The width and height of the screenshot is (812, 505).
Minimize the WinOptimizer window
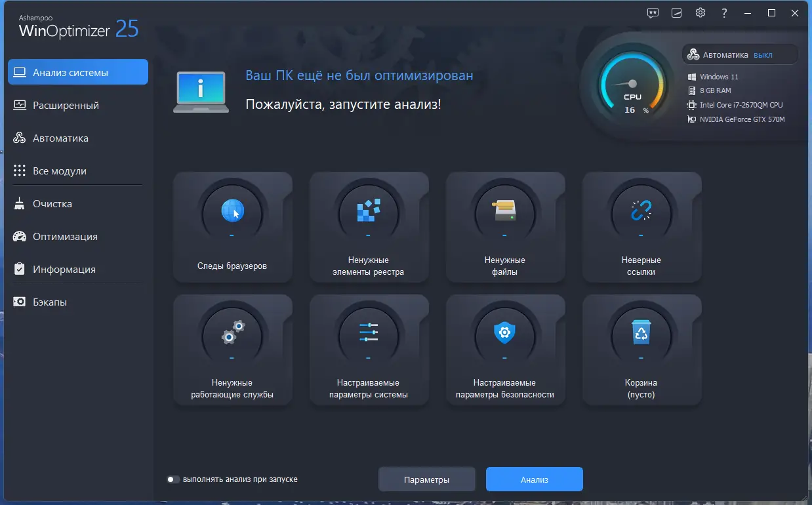(748, 13)
